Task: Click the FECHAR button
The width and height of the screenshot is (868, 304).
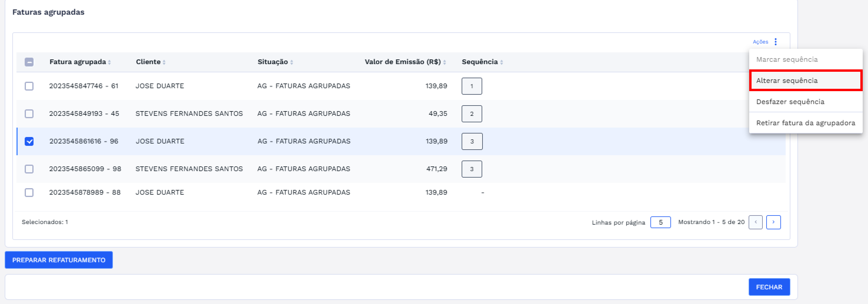Action: coord(769,287)
